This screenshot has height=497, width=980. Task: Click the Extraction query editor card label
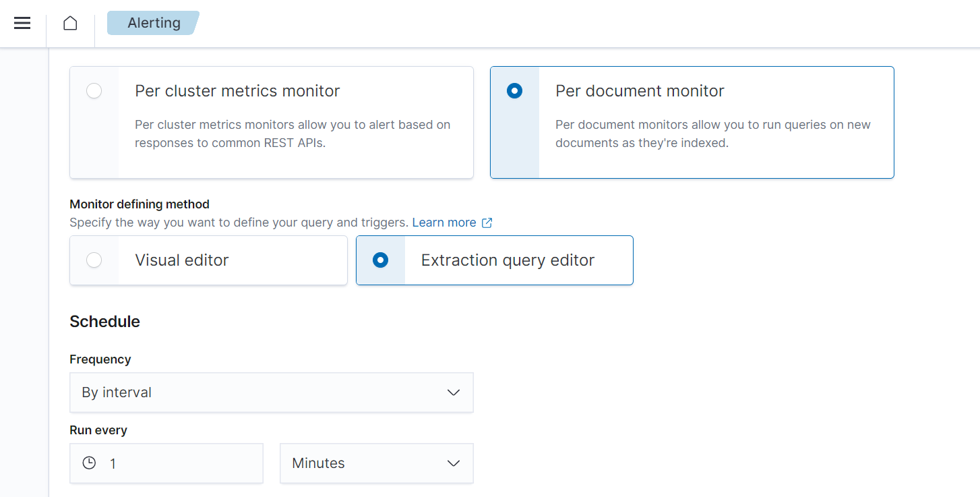(x=508, y=260)
